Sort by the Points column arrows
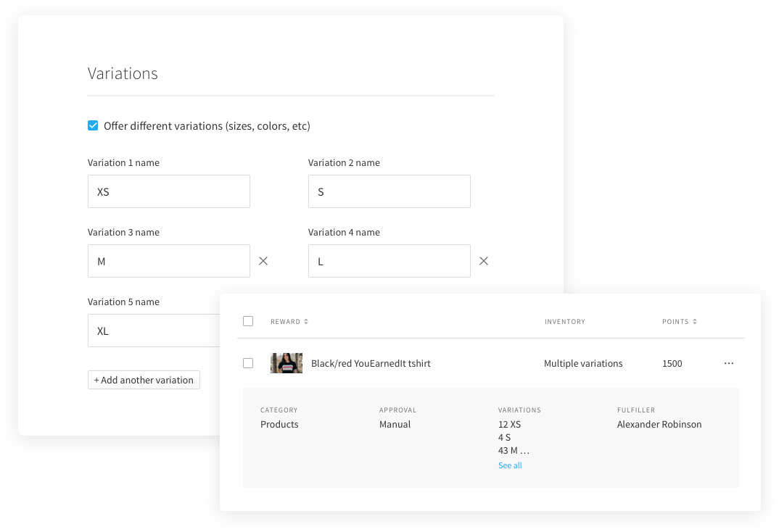Viewport: 779px width, 532px height. 695,322
